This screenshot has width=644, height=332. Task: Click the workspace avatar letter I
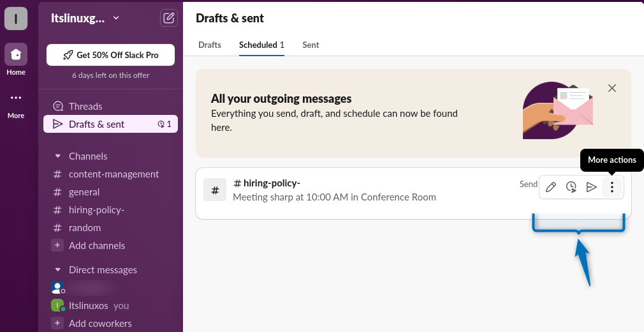(x=16, y=19)
